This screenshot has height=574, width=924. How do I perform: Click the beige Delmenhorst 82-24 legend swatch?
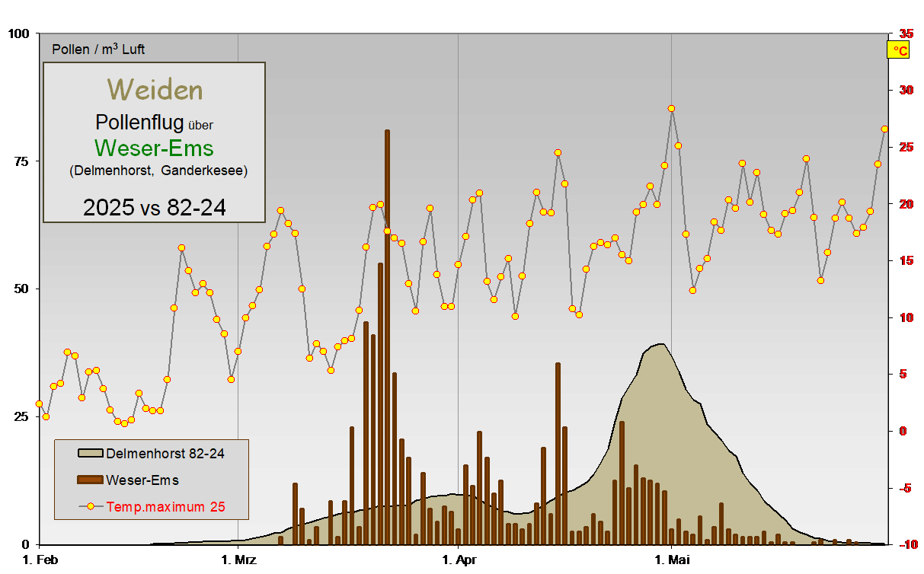click(91, 454)
